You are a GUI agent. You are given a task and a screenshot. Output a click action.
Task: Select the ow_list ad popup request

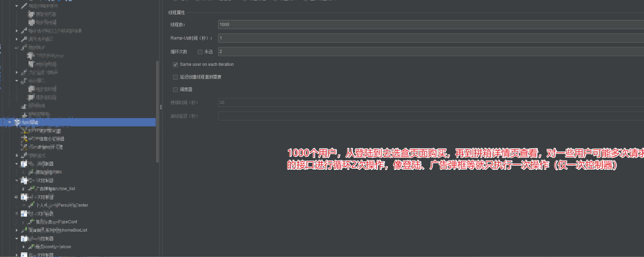55,189
